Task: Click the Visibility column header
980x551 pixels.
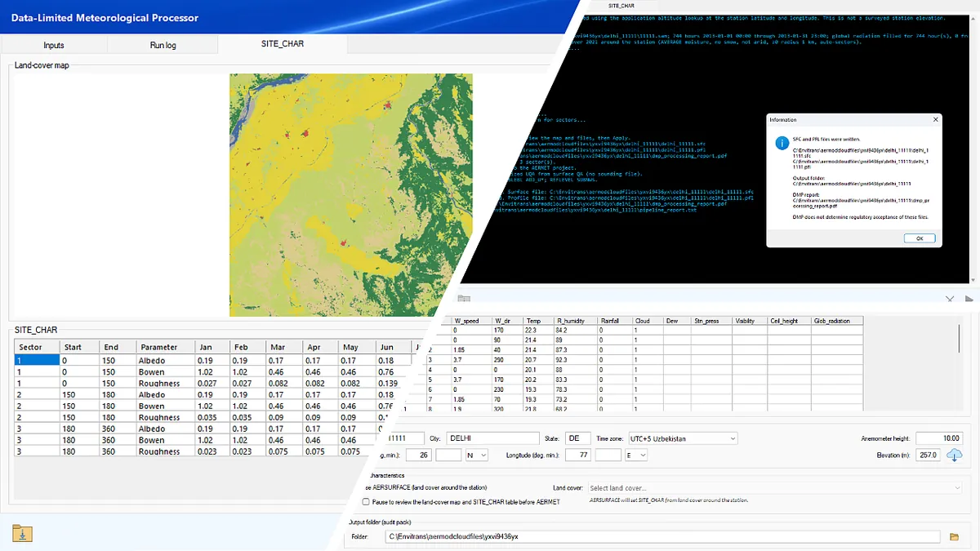Action: click(751, 321)
